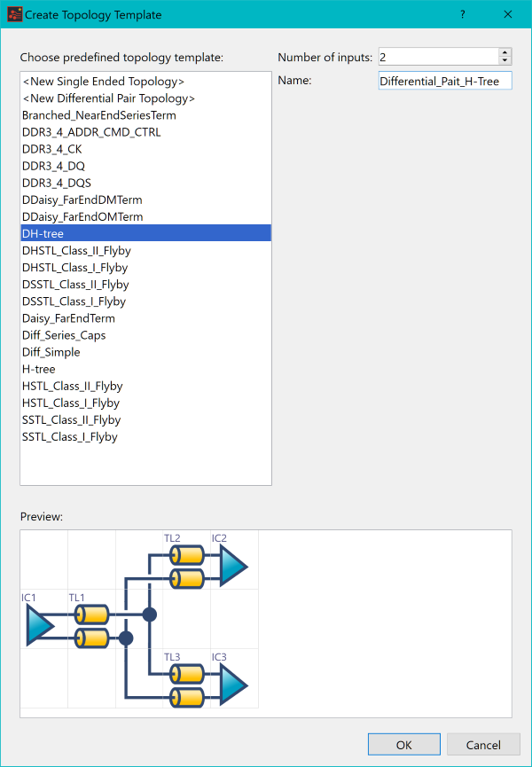Decrease number of inputs with down arrow
Viewport: 532px width, 767px height.
(505, 60)
